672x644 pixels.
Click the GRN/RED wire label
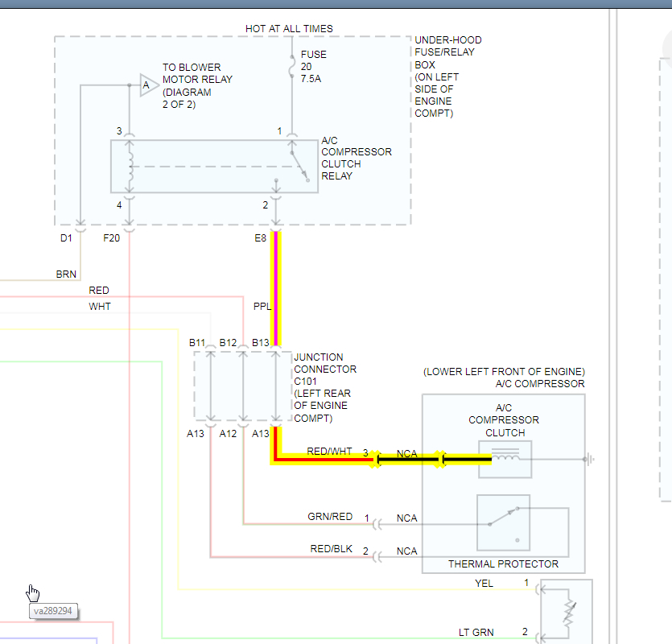pyautogui.click(x=330, y=517)
